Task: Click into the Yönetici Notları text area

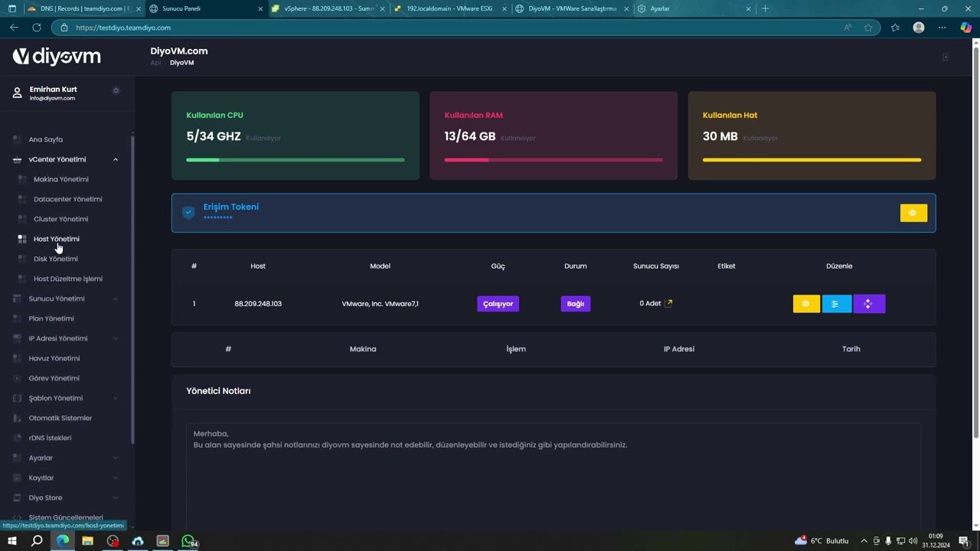Action: 554,475
